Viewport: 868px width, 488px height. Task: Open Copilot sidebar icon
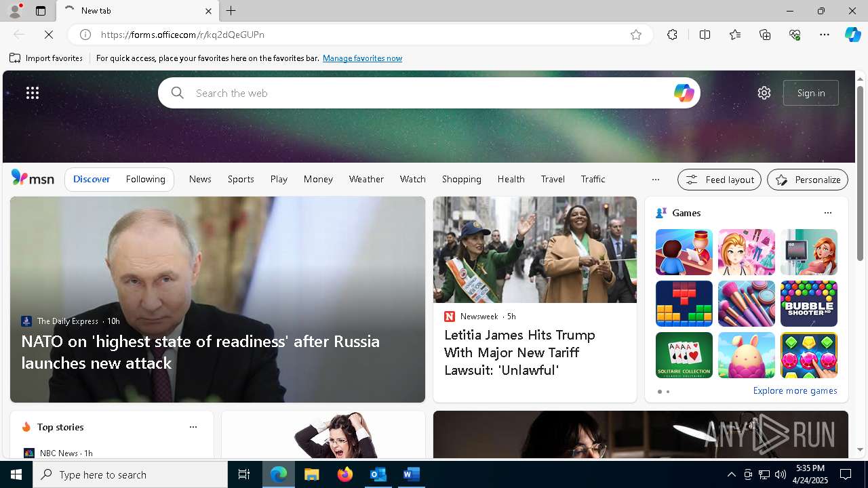[852, 35]
